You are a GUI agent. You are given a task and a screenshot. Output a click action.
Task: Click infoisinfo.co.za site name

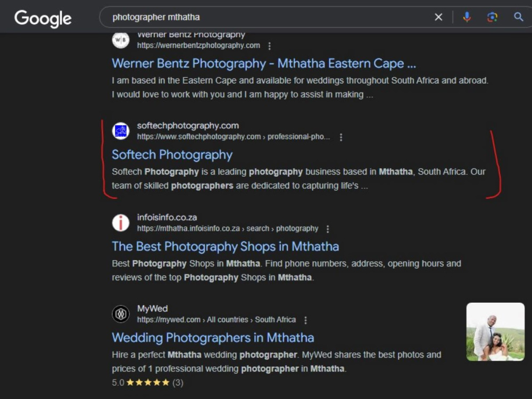[167, 217]
